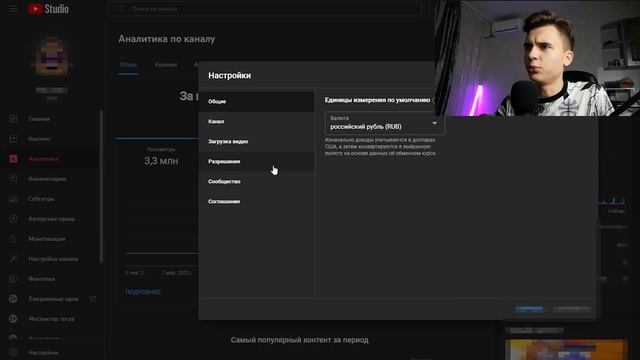
Task: Click the YouTube Studio logo
Action: (48, 9)
